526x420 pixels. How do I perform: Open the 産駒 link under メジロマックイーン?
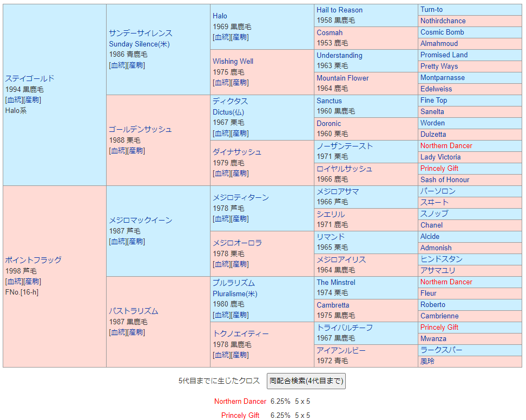point(136,242)
